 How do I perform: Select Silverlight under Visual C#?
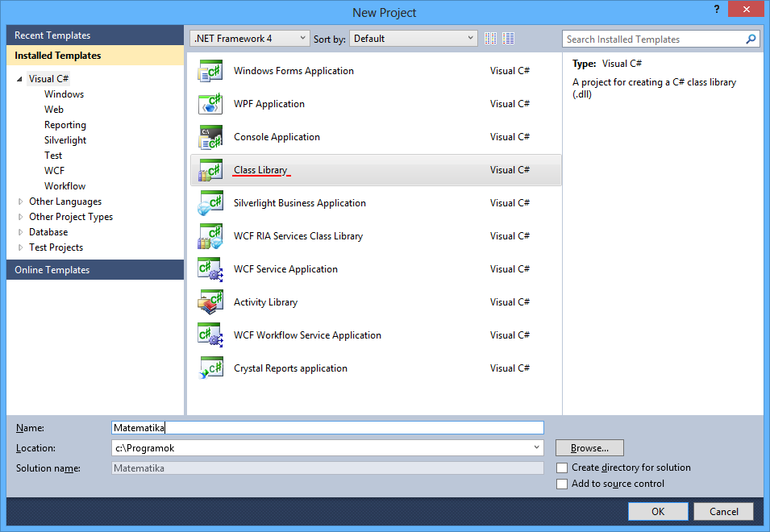pyautogui.click(x=65, y=140)
